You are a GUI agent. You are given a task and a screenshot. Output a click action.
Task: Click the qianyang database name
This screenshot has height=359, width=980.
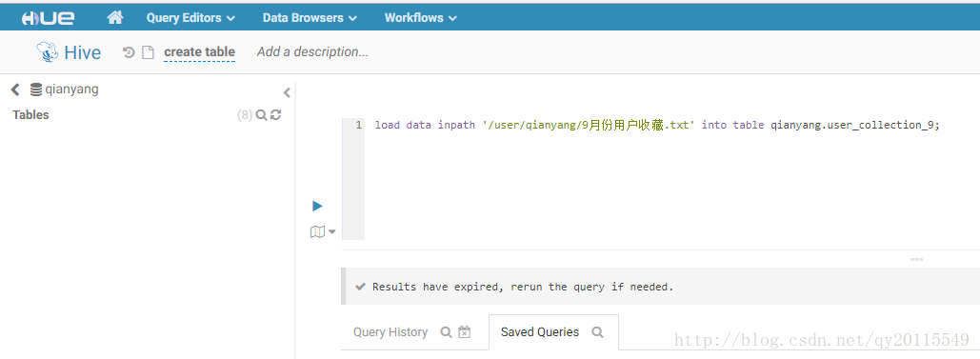click(x=71, y=90)
